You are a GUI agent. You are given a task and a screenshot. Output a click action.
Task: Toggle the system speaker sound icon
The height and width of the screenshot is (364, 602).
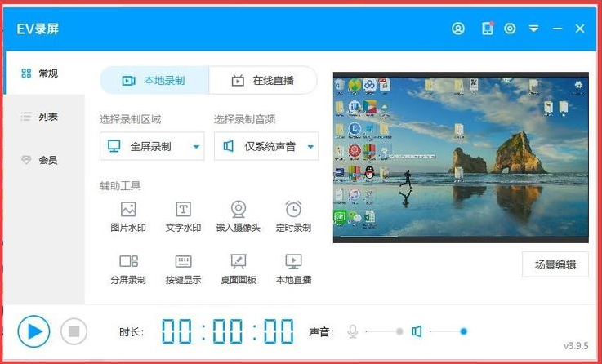417,331
